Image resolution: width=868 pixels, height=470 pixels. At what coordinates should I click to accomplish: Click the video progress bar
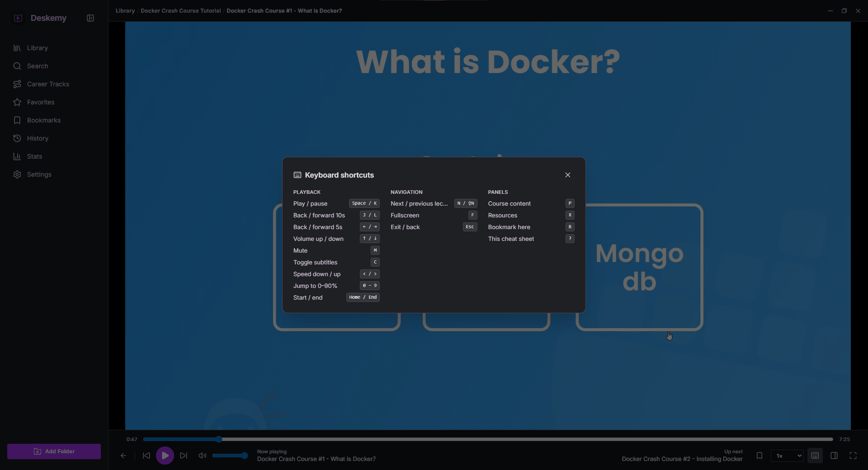tap(488, 439)
